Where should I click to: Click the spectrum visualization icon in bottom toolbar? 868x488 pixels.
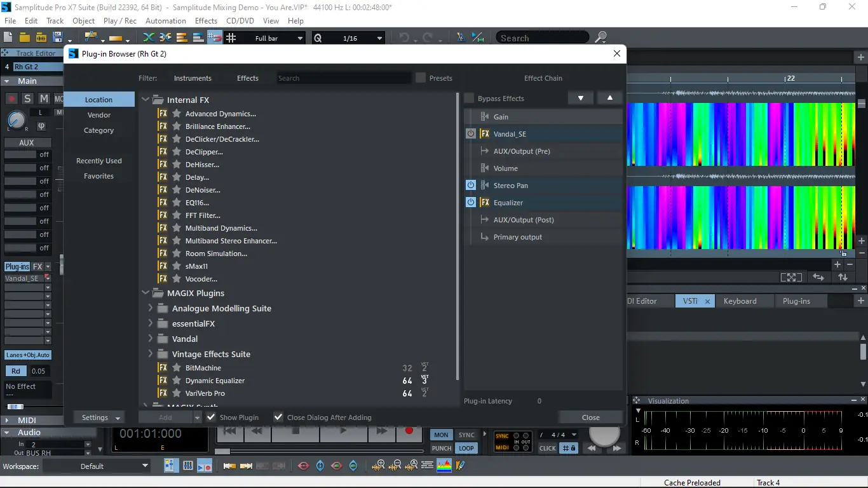coord(444,466)
